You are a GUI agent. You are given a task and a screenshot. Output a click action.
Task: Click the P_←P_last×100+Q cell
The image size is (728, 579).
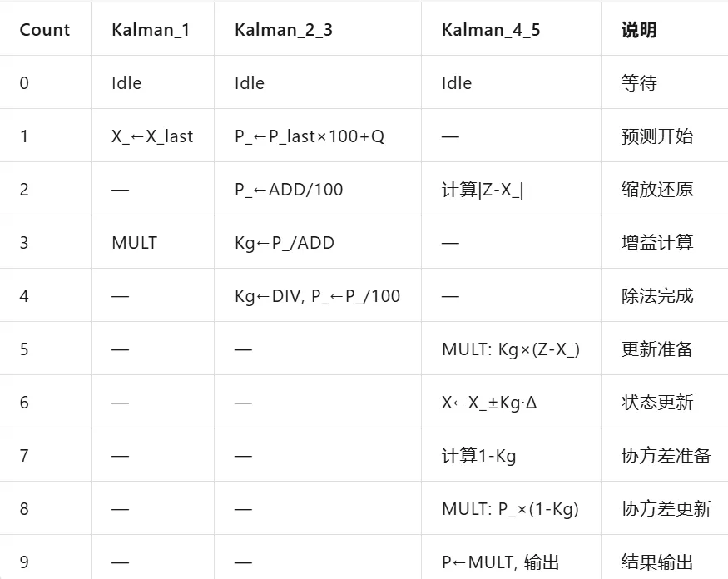310,136
